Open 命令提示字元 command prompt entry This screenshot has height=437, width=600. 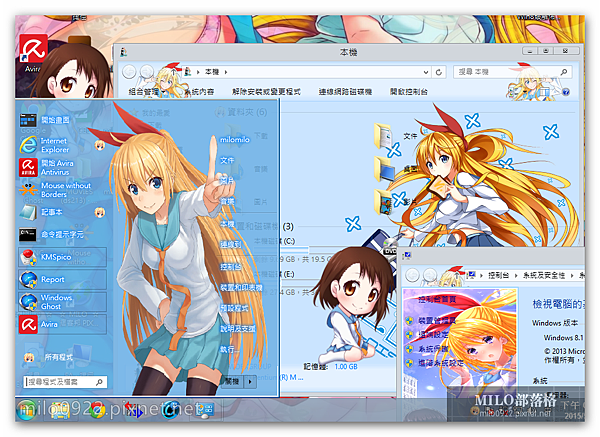tap(51, 234)
